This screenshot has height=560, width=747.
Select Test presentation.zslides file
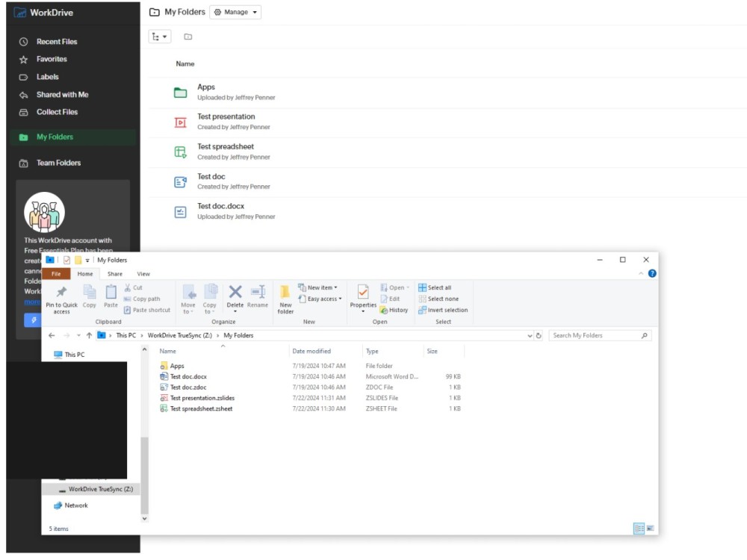coord(202,398)
